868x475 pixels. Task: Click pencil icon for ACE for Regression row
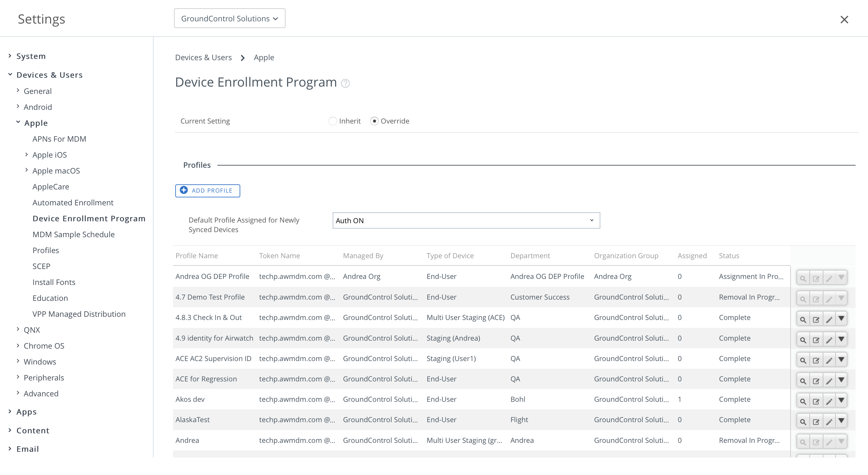(829, 380)
